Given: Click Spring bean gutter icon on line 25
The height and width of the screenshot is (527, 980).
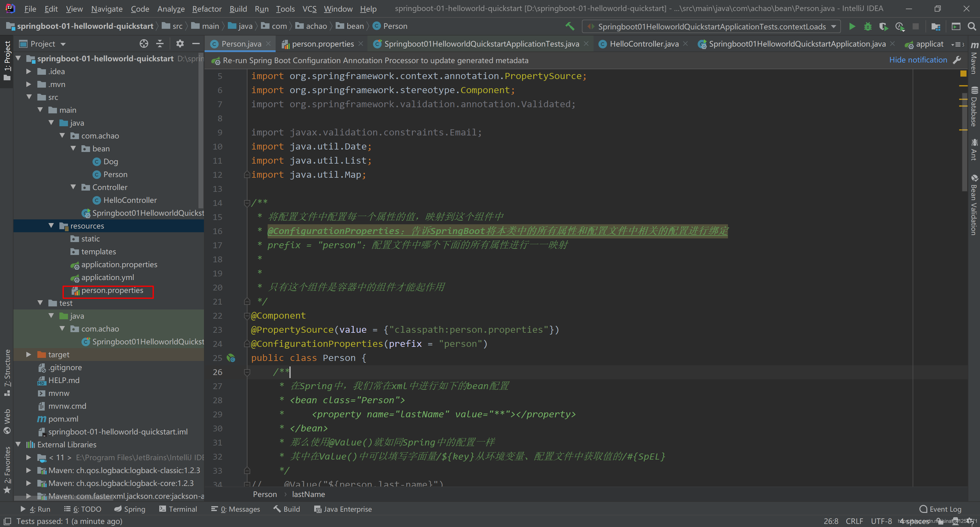Looking at the screenshot, I should [231, 358].
